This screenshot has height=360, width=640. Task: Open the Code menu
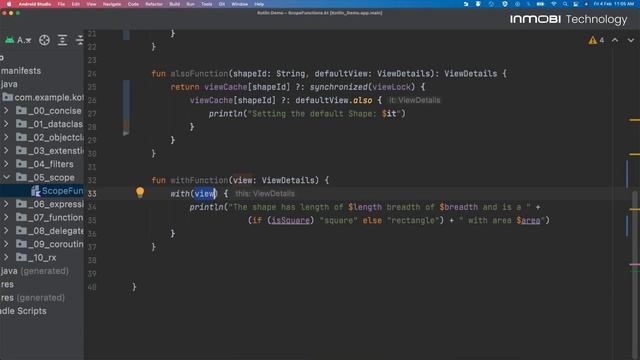click(x=133, y=4)
